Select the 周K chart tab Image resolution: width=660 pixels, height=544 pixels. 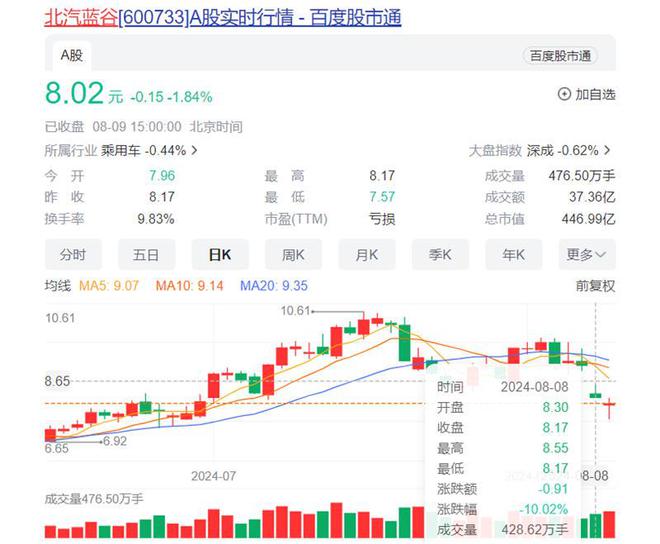click(x=293, y=255)
